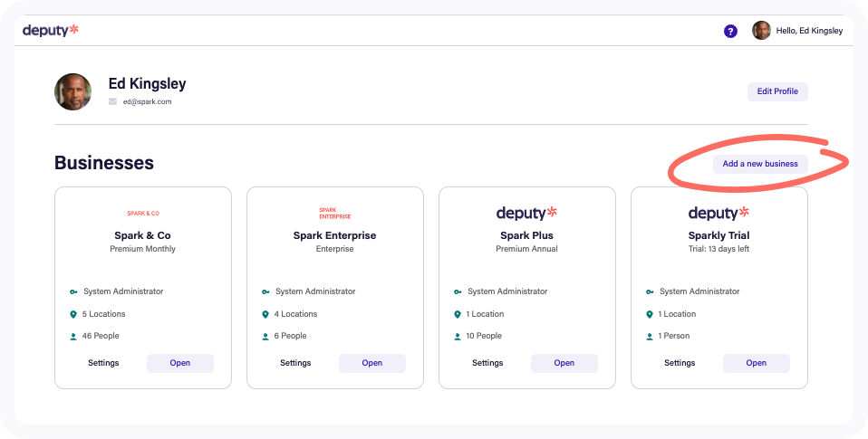Viewport: 868px width, 439px height.
Task: Click the Spark Enterprise logo
Action: [x=335, y=214]
